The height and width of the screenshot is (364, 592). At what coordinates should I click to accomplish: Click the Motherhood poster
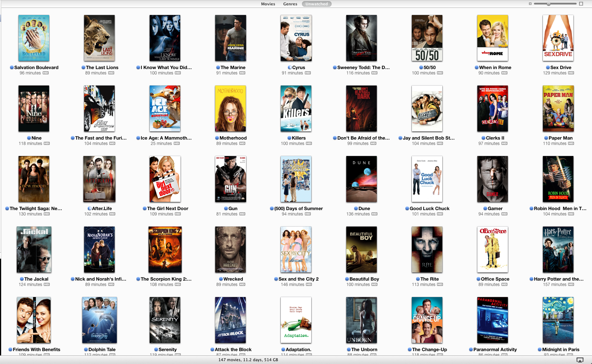pos(231,108)
